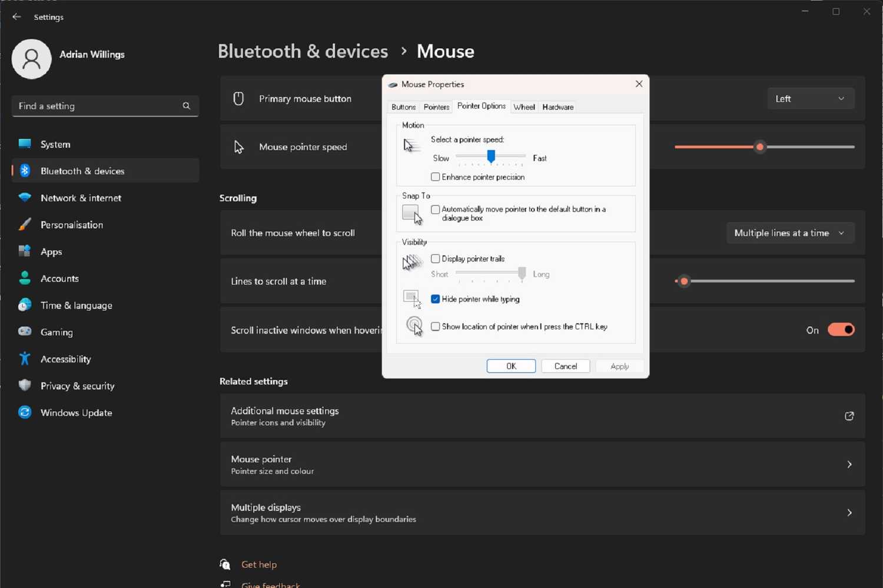The width and height of the screenshot is (883, 588).
Task: Open the Apps section in sidebar
Action: click(51, 251)
